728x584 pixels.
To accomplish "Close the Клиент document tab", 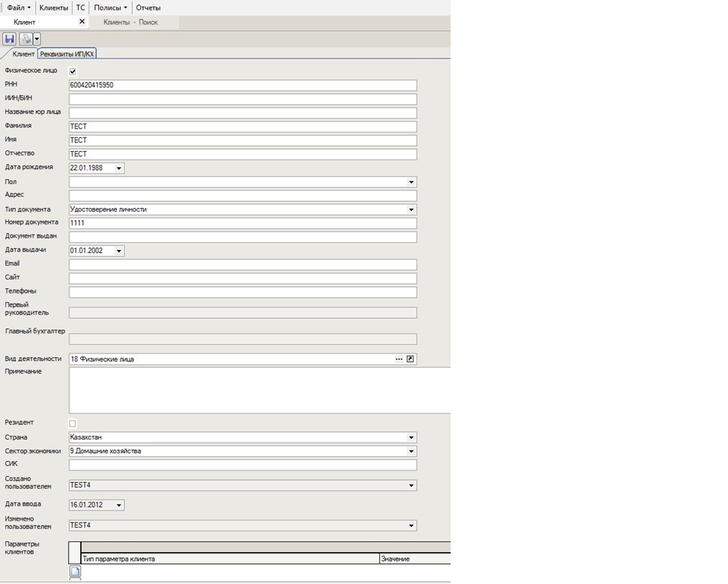I will pyautogui.click(x=82, y=22).
